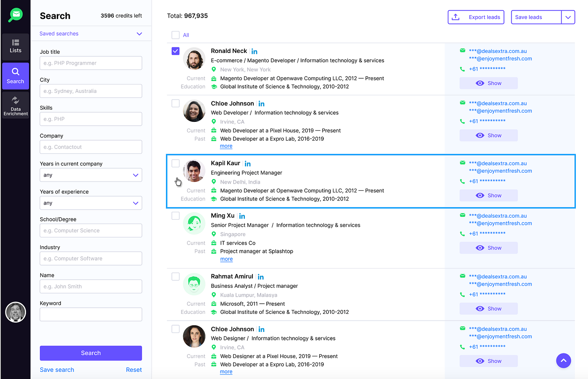Click the green mail search logo
The height and width of the screenshot is (379, 588).
click(x=16, y=15)
